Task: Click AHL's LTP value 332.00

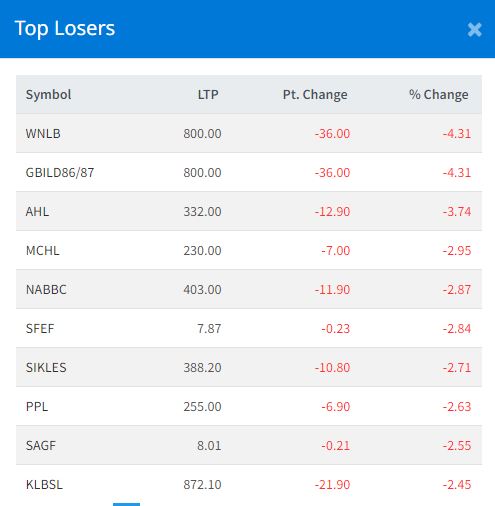Action: point(202,212)
